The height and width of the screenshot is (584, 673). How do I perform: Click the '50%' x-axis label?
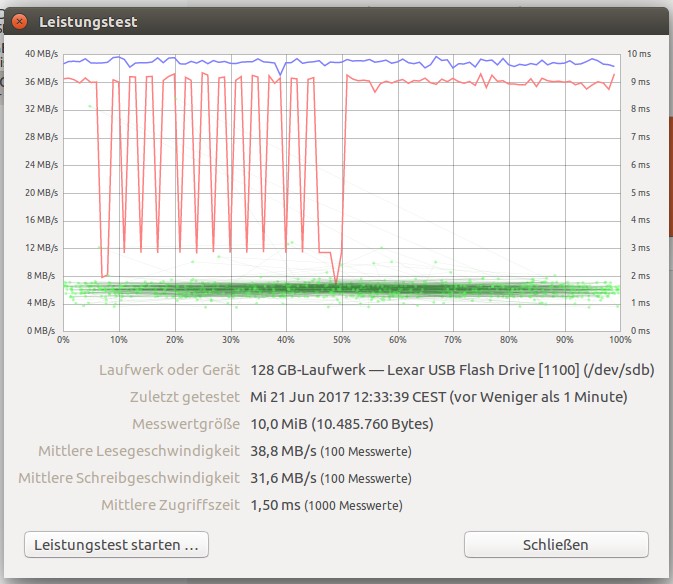(x=342, y=340)
